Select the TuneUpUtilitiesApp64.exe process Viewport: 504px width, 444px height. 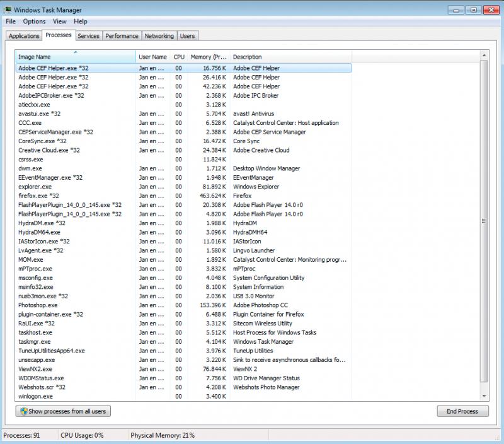[x=183, y=351]
